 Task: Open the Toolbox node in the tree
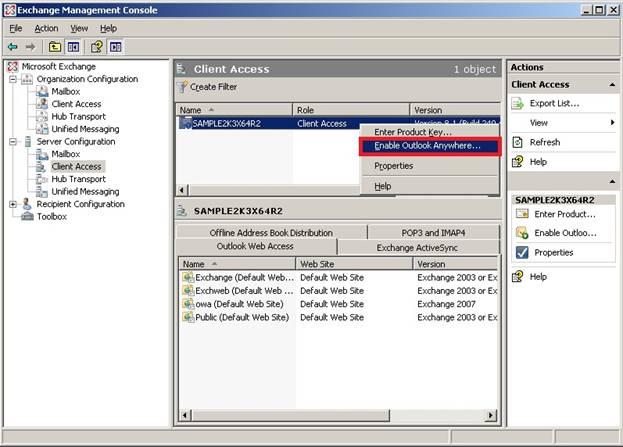52,216
